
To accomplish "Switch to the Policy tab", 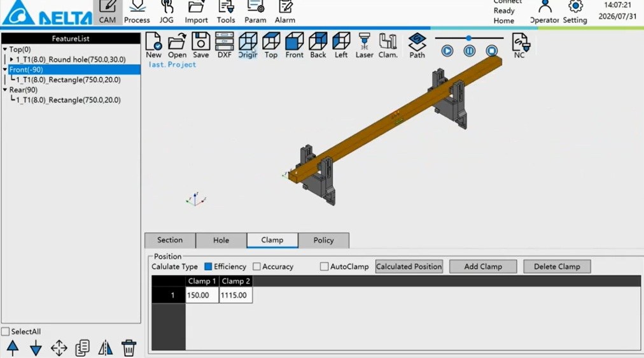I will coord(324,240).
